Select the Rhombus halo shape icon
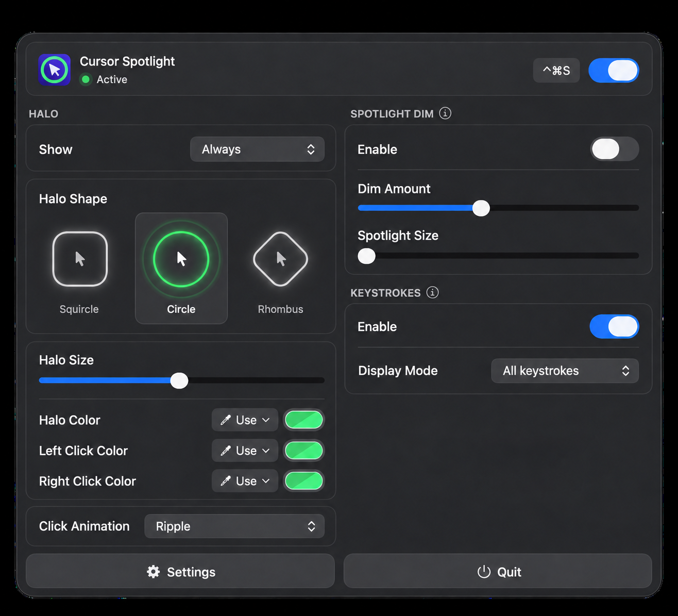 [x=281, y=259]
